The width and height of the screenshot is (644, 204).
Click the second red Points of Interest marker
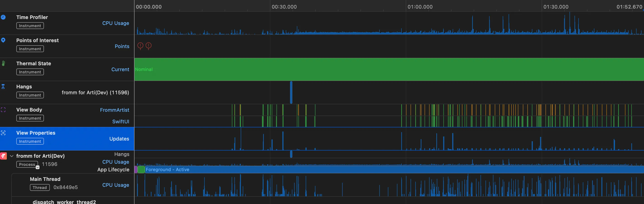point(149,46)
